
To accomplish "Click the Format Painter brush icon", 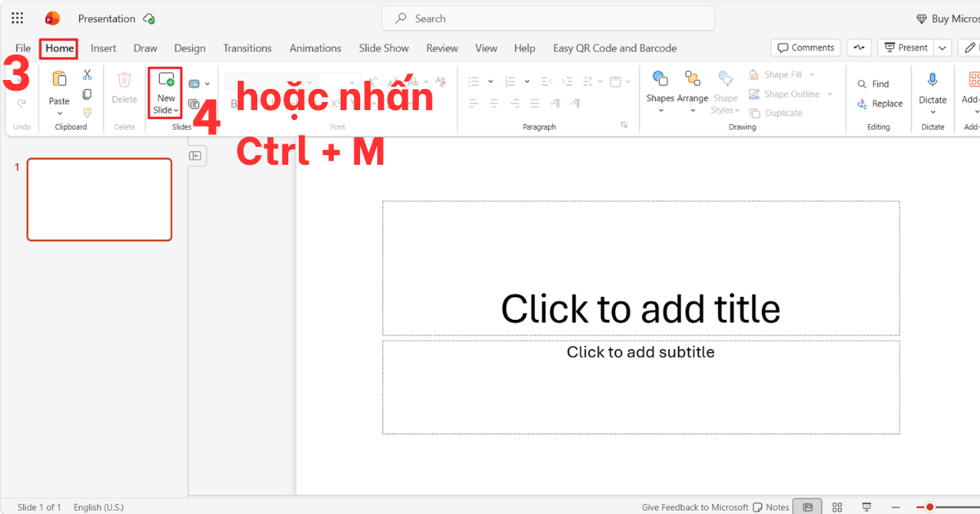I will point(87,113).
